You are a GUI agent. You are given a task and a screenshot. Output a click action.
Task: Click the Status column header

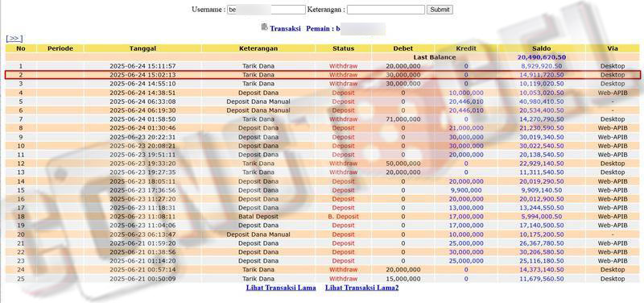(344, 48)
